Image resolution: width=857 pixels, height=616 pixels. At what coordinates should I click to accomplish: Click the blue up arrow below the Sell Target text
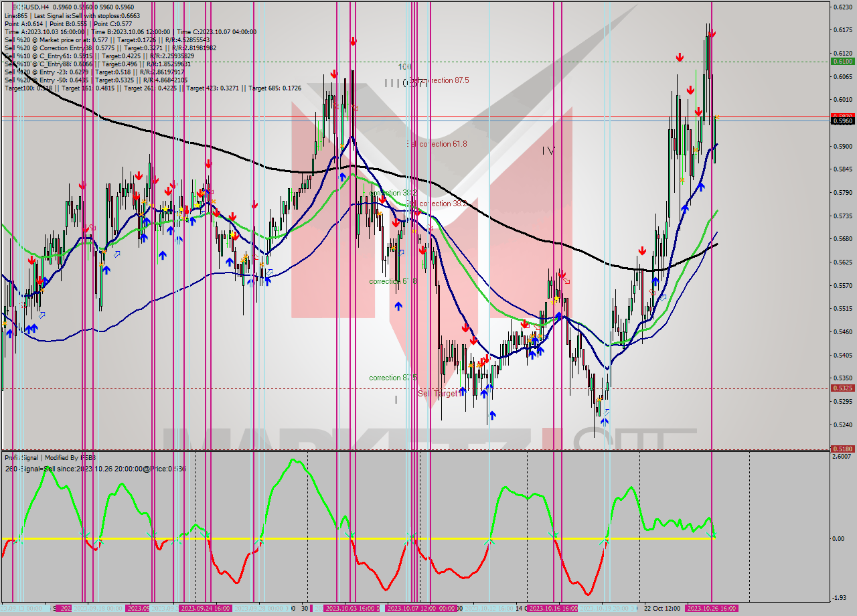pyautogui.click(x=492, y=415)
